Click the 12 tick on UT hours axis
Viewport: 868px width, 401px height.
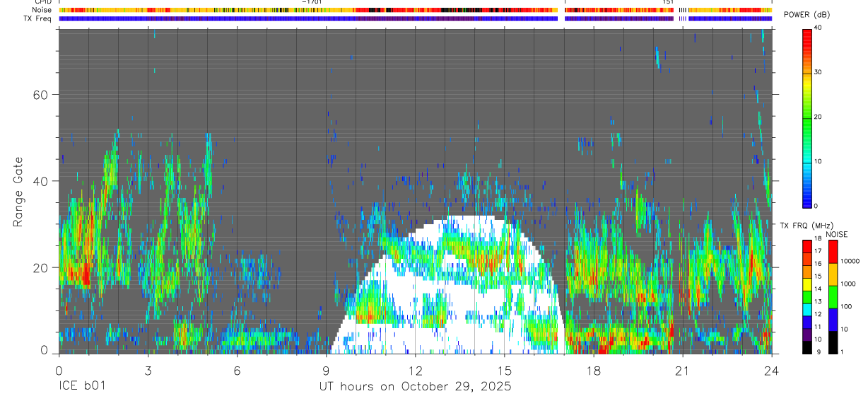click(416, 370)
